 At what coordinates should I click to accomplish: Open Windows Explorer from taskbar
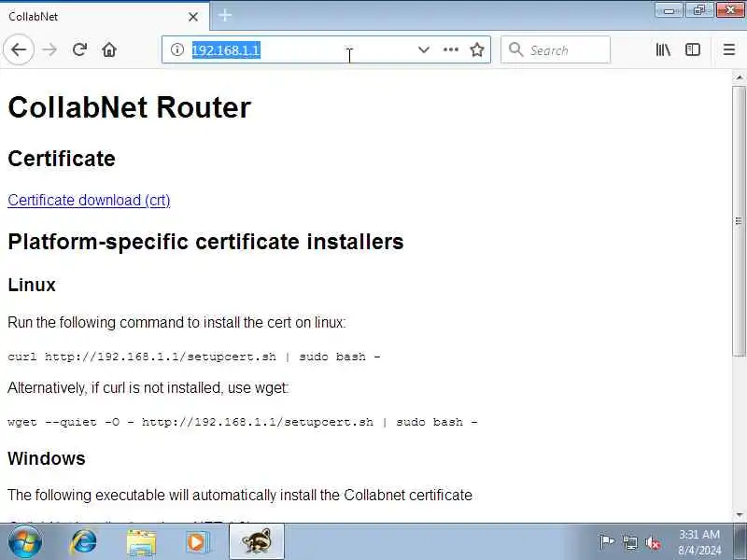coord(141,541)
